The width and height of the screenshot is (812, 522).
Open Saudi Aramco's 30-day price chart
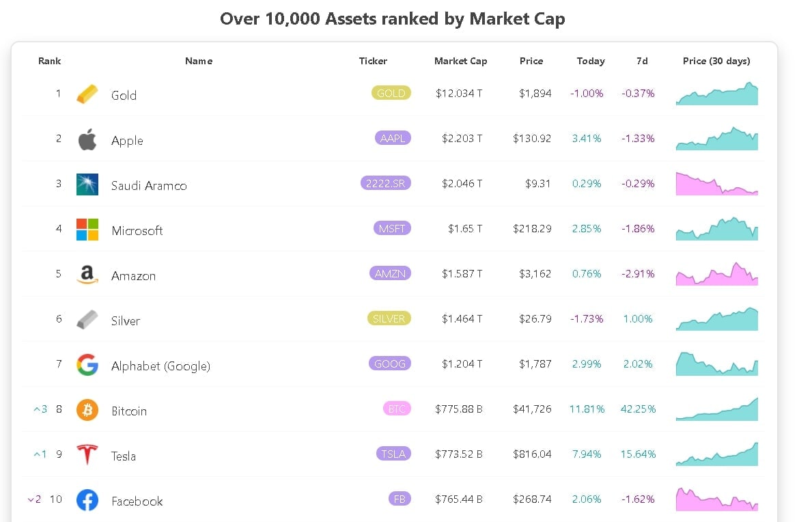pyautogui.click(x=716, y=184)
